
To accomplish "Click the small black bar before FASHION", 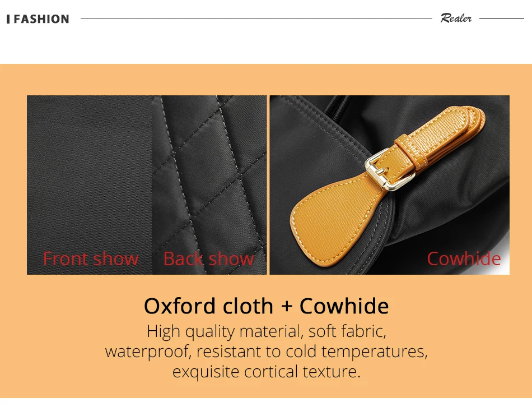I will (8, 19).
